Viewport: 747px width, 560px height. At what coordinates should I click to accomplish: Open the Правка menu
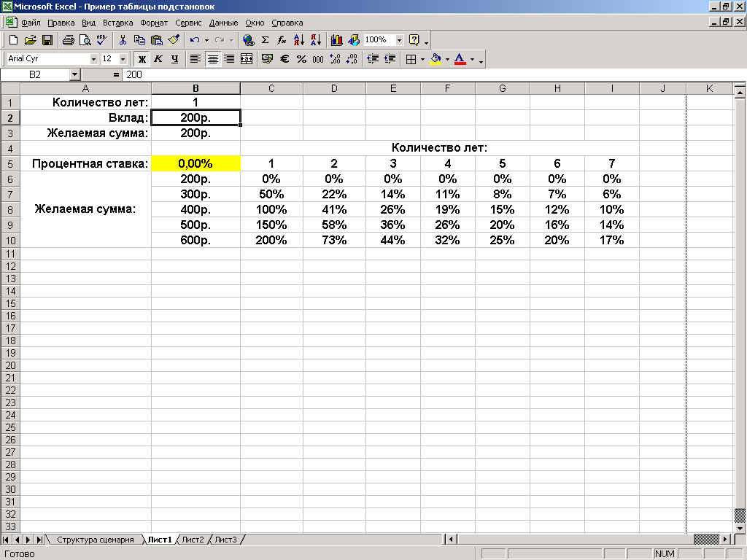[x=61, y=23]
